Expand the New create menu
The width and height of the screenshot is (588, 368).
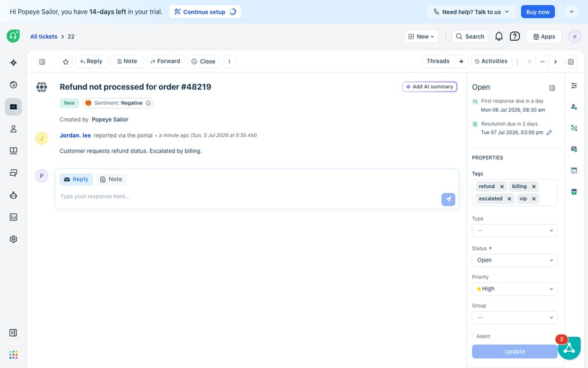[x=421, y=37]
